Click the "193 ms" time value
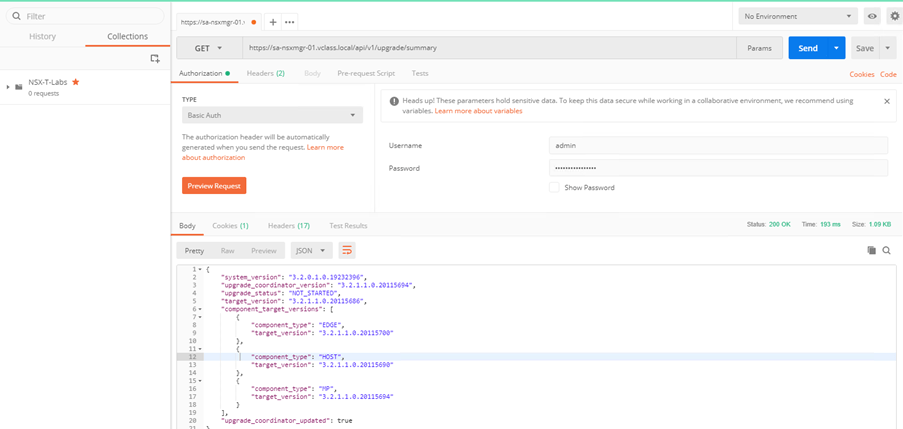 coord(830,224)
